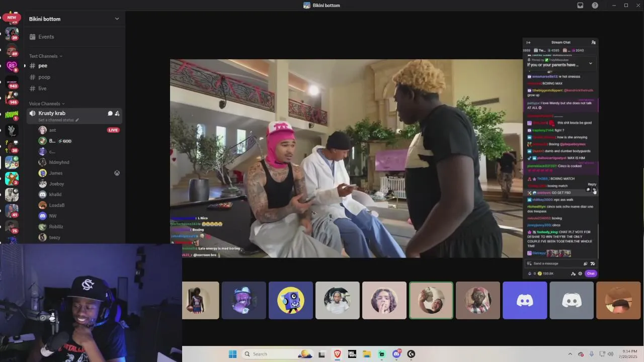Screen dimensions: 644x362
Task: Collapse the Stream Chat panel arrow
Action: (x=528, y=43)
